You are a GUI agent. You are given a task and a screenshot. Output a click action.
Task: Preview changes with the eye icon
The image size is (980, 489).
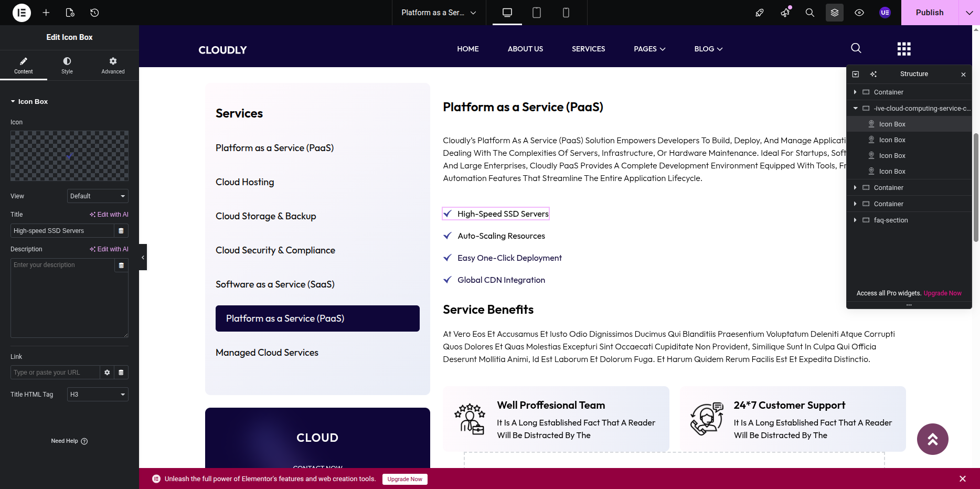click(x=859, y=13)
